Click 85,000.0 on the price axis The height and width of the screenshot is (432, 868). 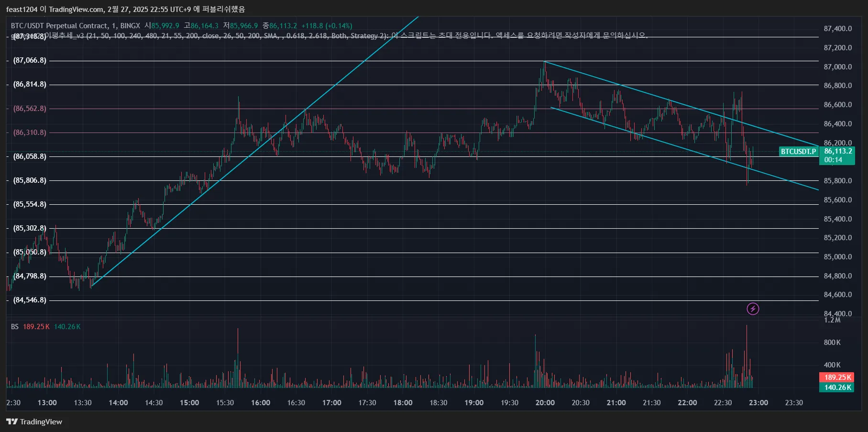click(838, 257)
